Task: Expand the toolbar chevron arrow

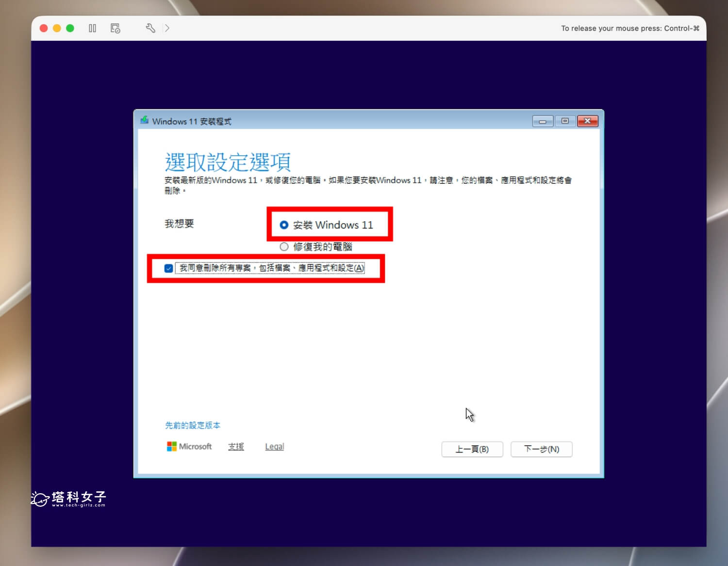Action: pyautogui.click(x=167, y=28)
